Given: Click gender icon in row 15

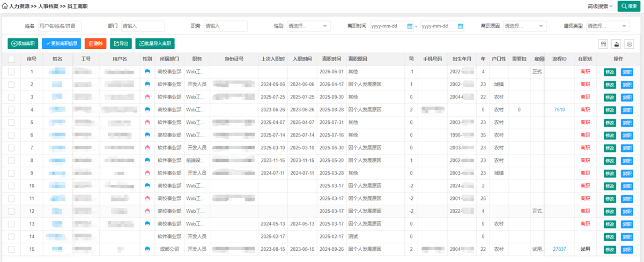Looking at the screenshot, I should pos(146,249).
